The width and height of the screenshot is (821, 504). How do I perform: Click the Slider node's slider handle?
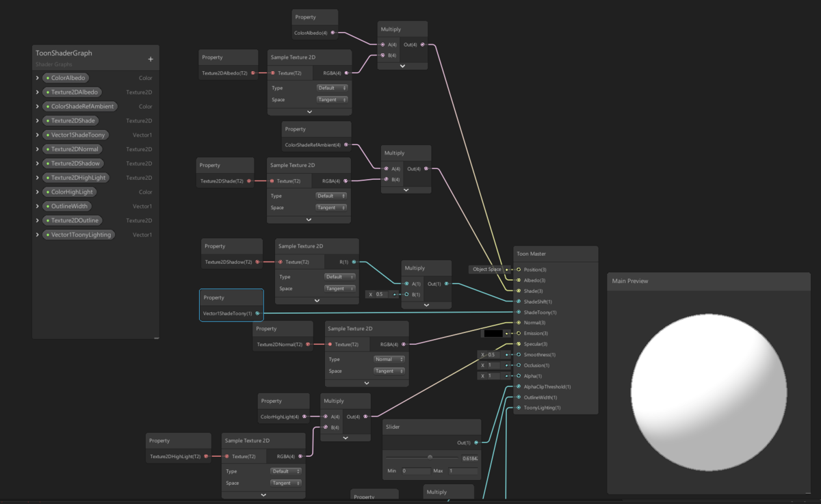[430, 457]
